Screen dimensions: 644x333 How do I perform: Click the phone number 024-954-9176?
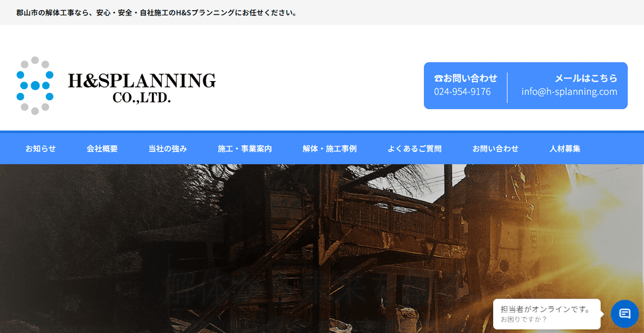pos(463,91)
